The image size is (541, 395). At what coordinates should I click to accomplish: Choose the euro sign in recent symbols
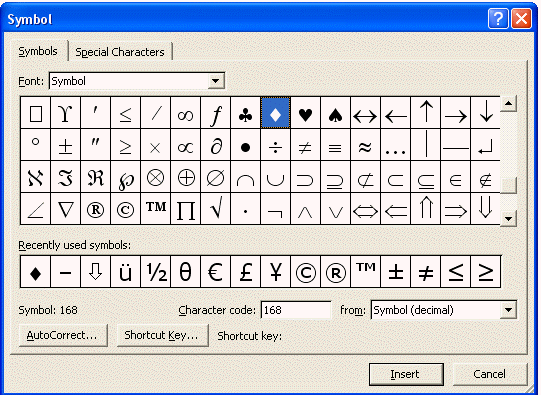(215, 272)
